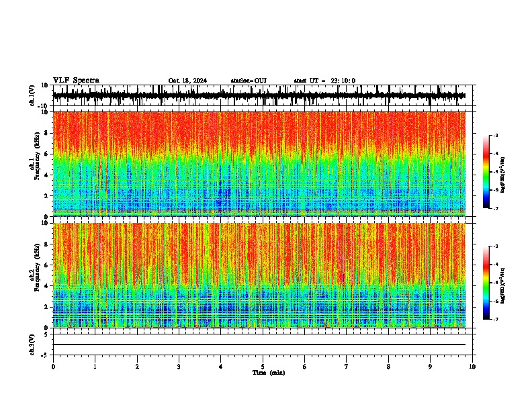Click time axis tick label "8"
This screenshot has width=532, height=411.
(388, 367)
